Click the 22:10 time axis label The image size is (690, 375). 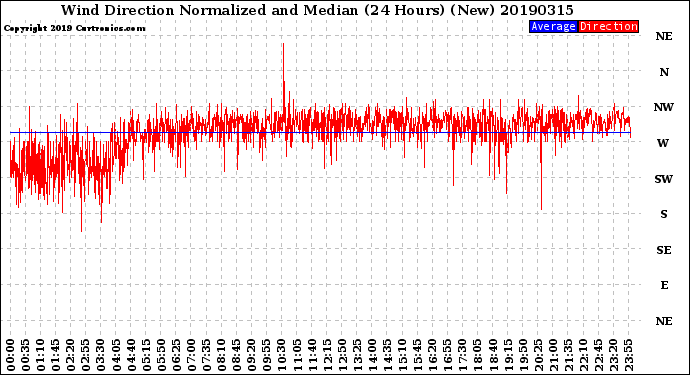pos(583,355)
